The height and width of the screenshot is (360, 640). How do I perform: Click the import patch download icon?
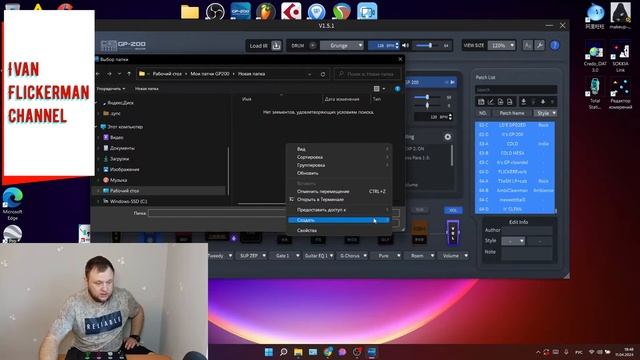point(523,102)
